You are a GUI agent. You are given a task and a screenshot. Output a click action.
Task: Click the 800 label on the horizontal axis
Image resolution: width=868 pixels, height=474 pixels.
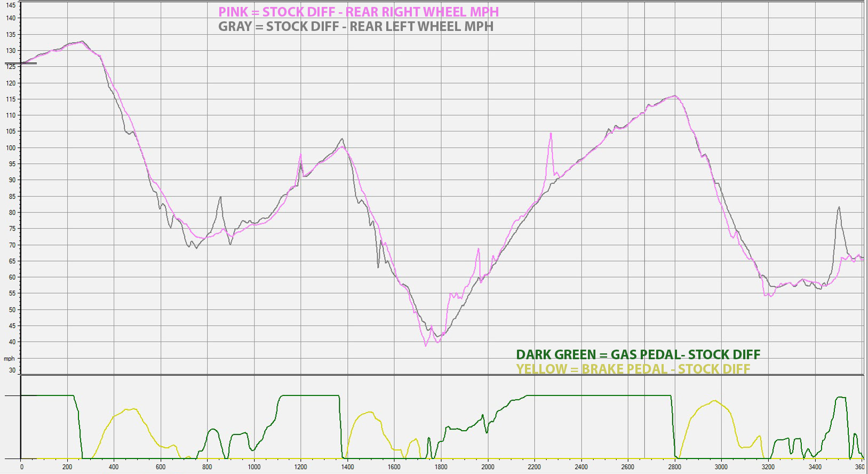pyautogui.click(x=207, y=467)
